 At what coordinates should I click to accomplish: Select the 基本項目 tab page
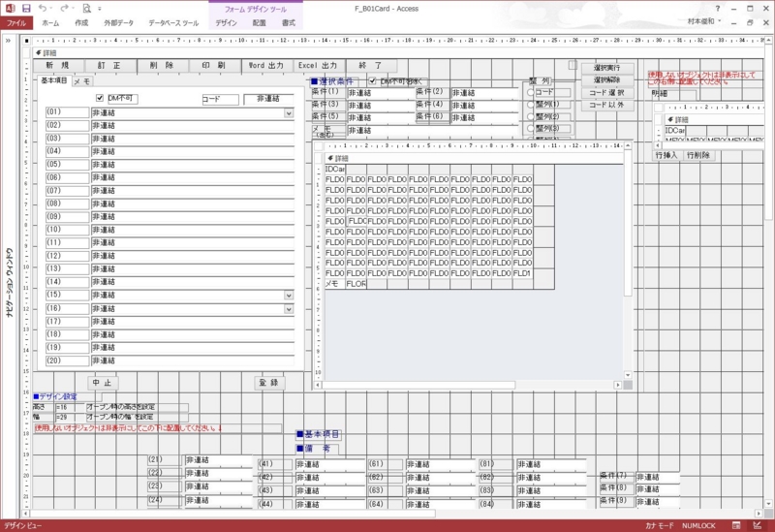point(53,80)
